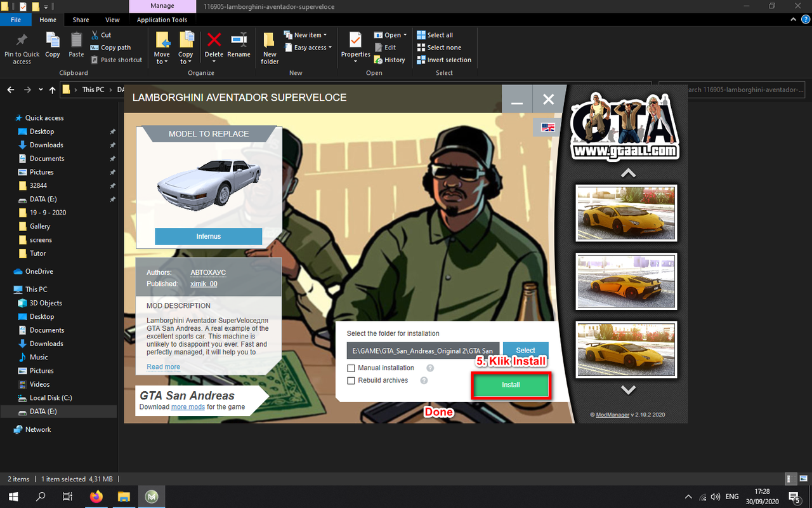Image resolution: width=812 pixels, height=508 pixels.
Task: Open the language flag selector
Action: [x=547, y=127]
